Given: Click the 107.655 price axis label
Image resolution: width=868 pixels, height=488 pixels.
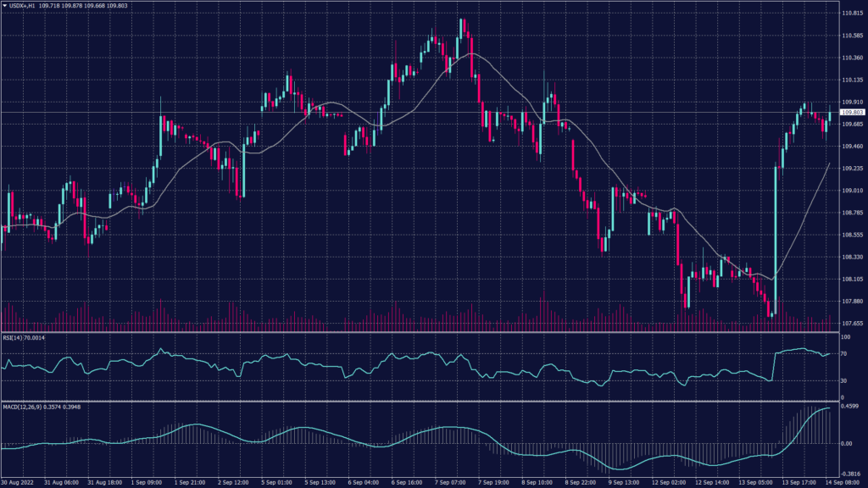Looking at the screenshot, I should coord(851,323).
